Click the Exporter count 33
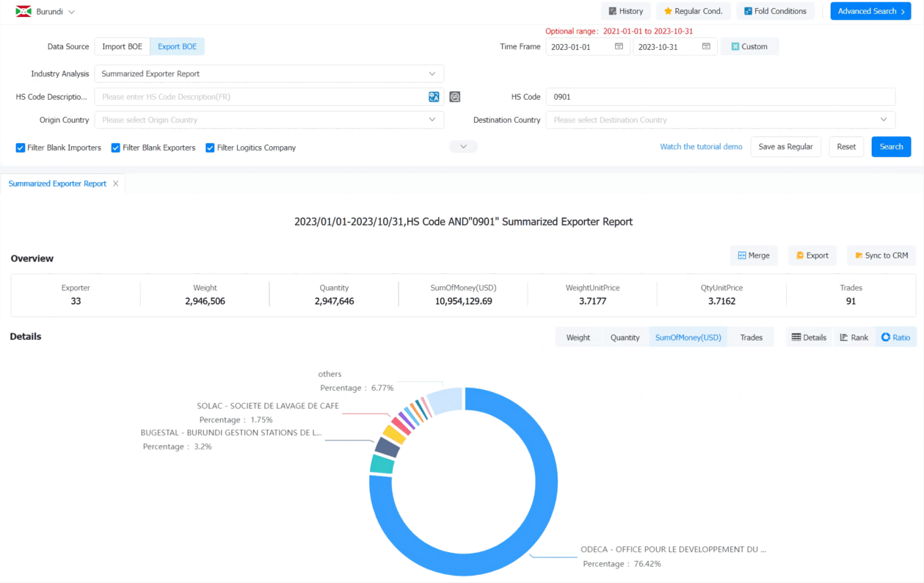This screenshot has height=583, width=924. [x=76, y=301]
